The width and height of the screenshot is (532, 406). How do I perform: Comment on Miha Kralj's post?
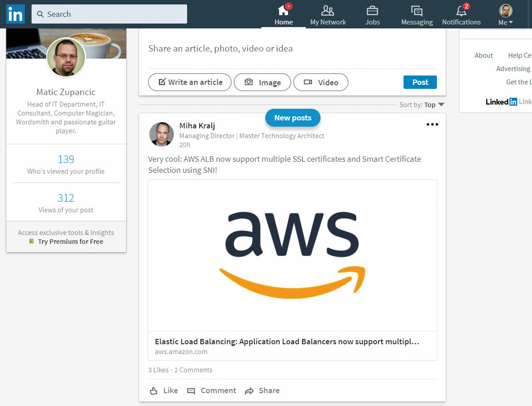tap(212, 391)
